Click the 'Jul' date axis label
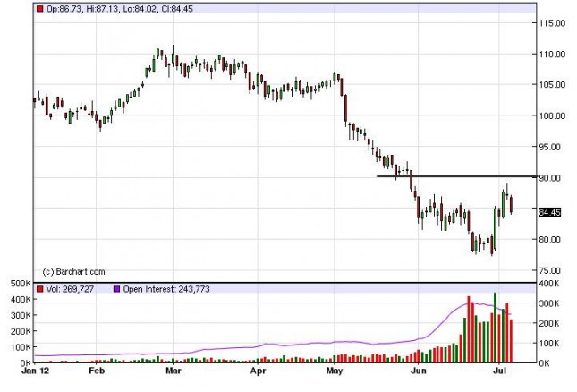This screenshot has height=392, width=577. tap(499, 371)
